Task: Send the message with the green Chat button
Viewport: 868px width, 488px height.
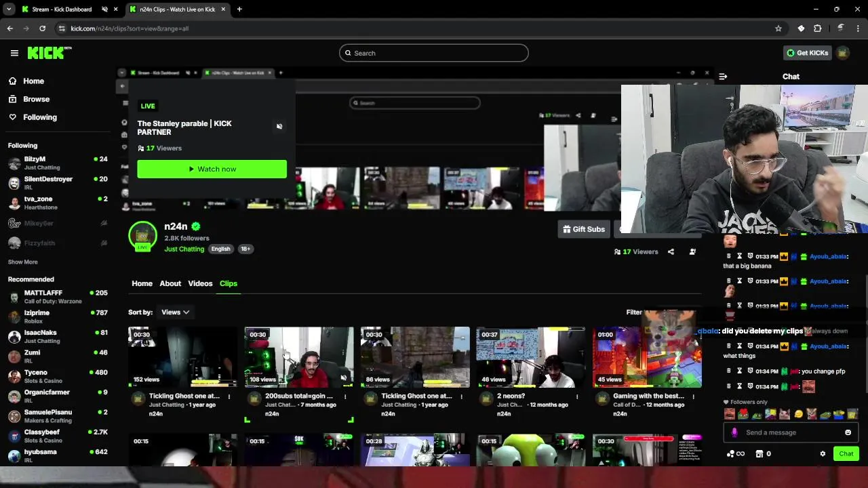Action: (846, 453)
